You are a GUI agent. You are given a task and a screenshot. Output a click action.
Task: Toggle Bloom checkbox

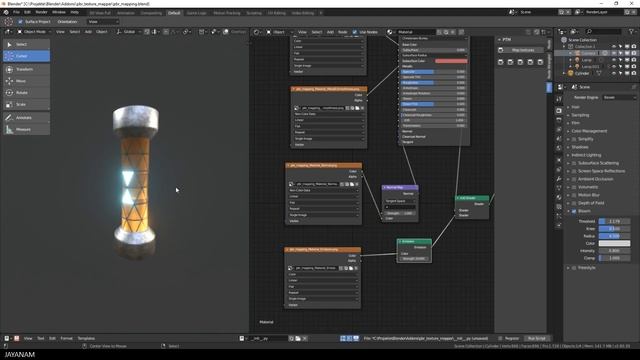point(574,211)
